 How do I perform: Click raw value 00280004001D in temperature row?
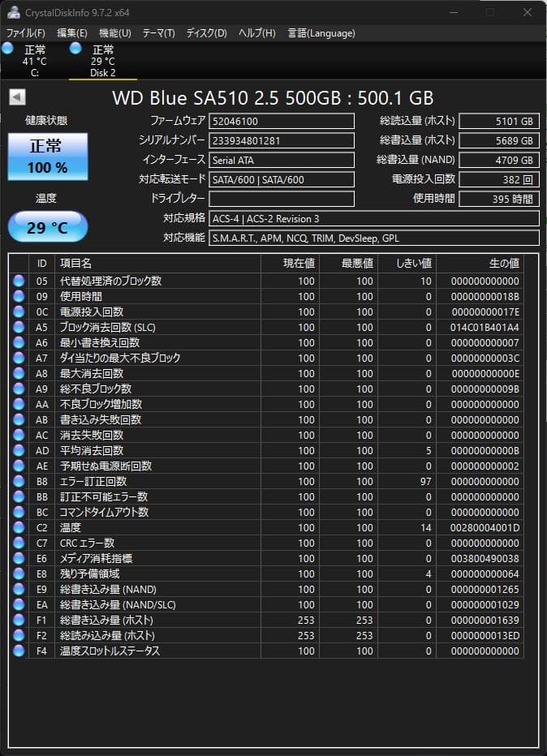coord(485,528)
